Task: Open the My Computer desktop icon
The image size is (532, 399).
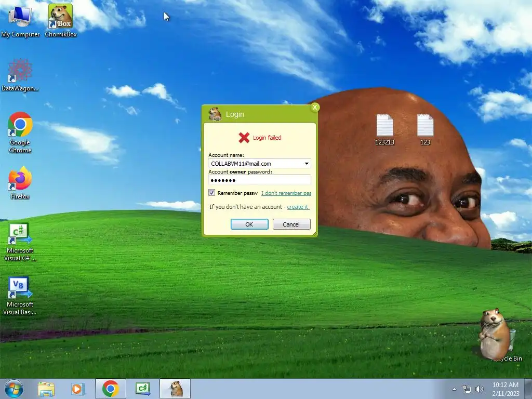Action: pyautogui.click(x=20, y=21)
